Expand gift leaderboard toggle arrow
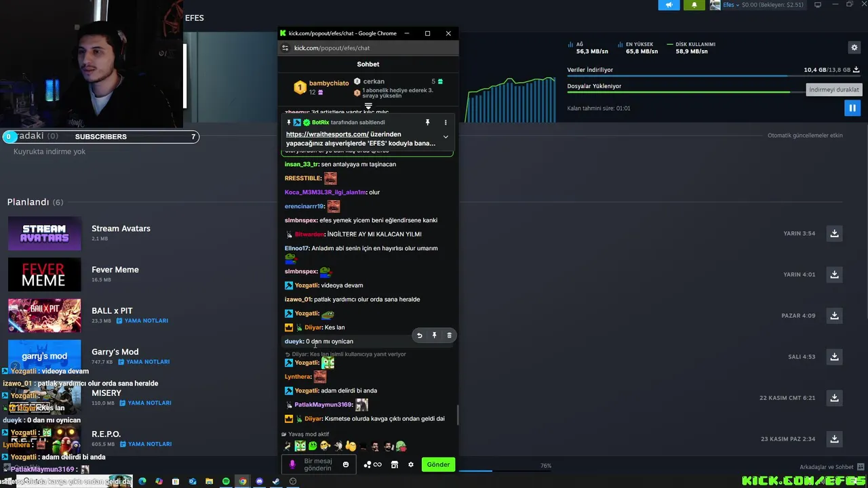This screenshot has width=868, height=488. click(368, 106)
